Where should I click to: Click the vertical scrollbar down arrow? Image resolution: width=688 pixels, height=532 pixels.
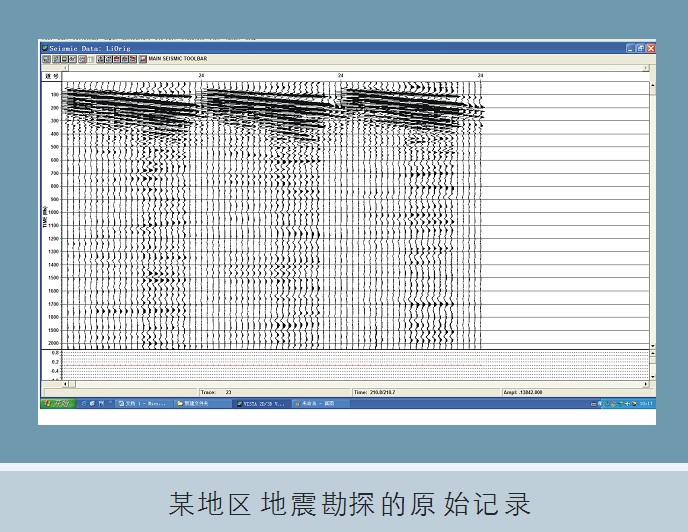pyautogui.click(x=652, y=345)
